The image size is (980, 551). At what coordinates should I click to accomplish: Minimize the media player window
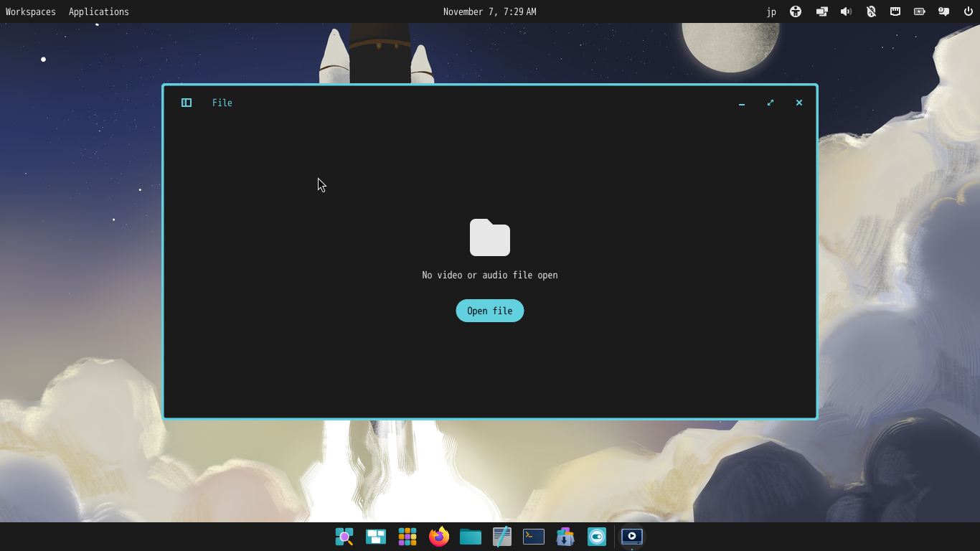click(742, 103)
